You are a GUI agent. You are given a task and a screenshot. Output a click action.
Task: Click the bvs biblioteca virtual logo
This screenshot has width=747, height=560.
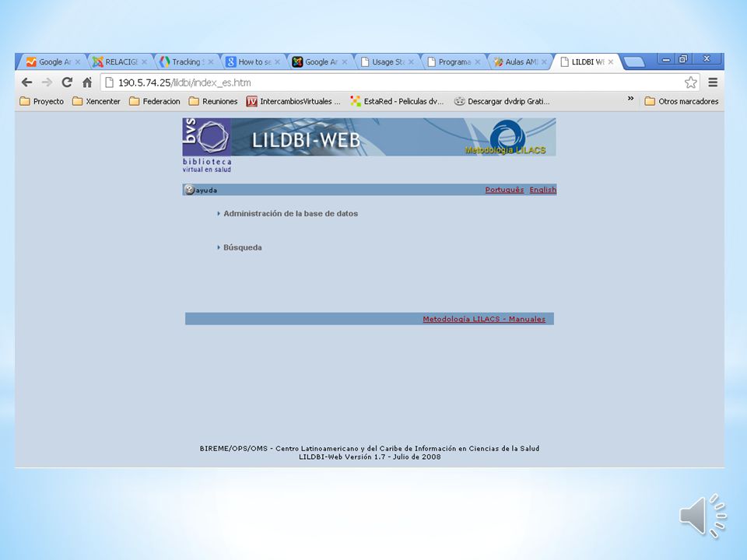207,145
